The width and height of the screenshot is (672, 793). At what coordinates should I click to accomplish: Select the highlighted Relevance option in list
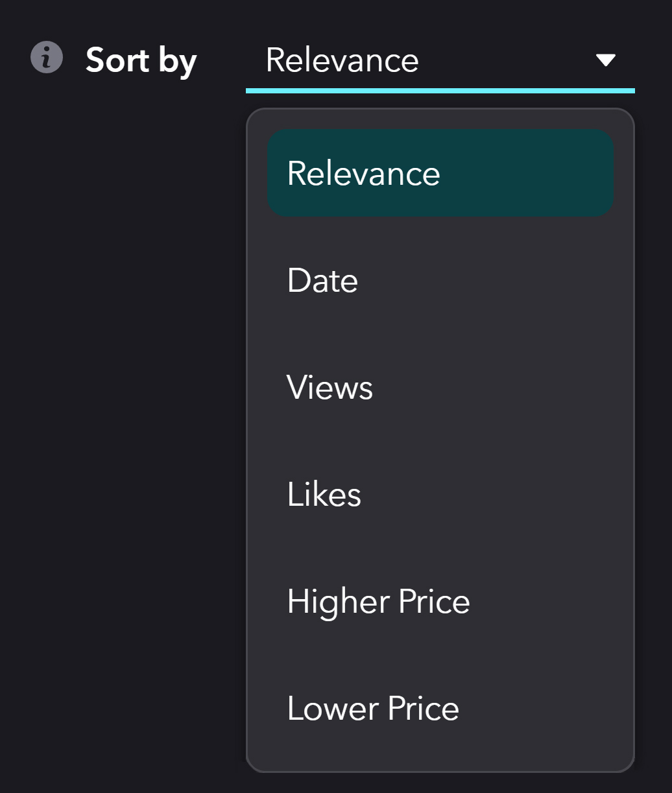coord(440,173)
